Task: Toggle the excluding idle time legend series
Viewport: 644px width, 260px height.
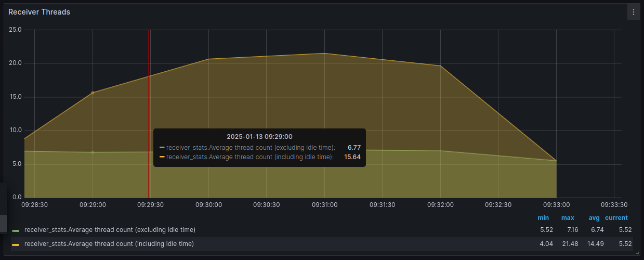Action: tap(110, 230)
